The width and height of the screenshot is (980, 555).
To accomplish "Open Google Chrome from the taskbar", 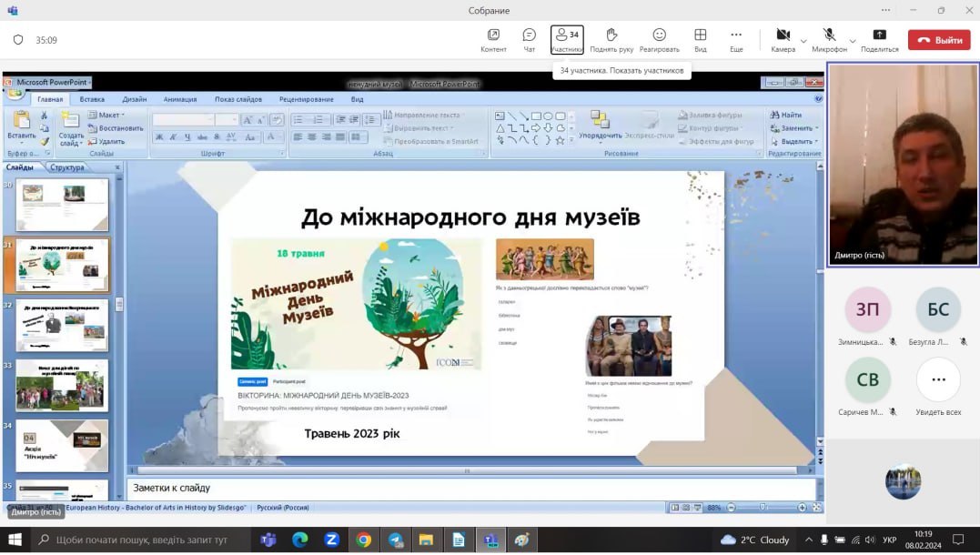I will pos(363,540).
